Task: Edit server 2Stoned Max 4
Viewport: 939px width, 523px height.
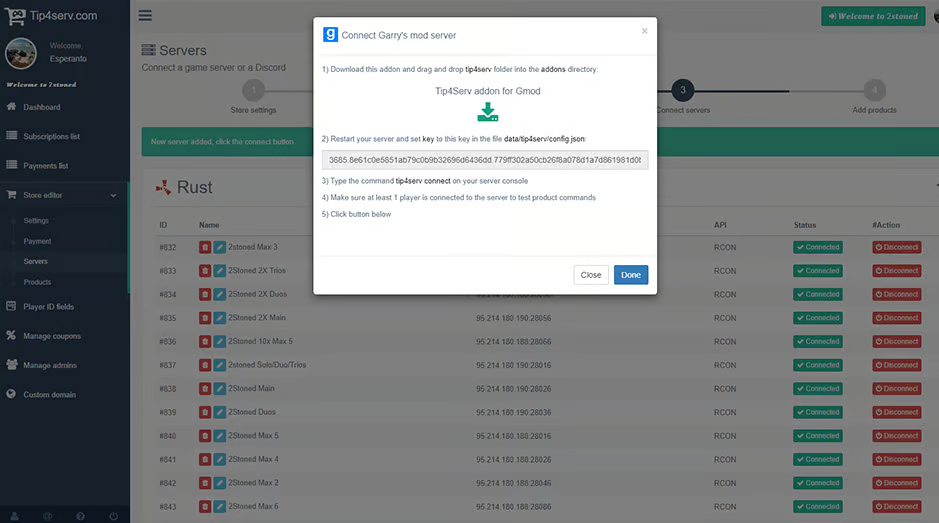Action: point(220,459)
